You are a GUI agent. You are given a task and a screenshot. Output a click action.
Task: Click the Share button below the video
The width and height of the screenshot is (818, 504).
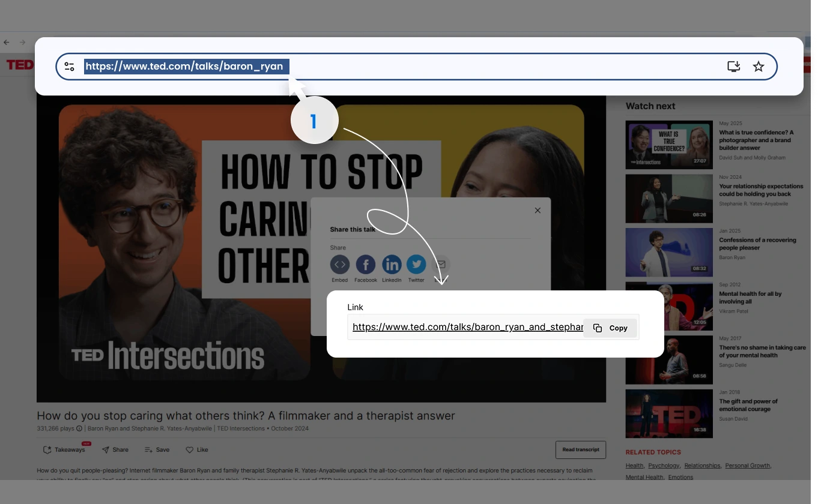[115, 449]
